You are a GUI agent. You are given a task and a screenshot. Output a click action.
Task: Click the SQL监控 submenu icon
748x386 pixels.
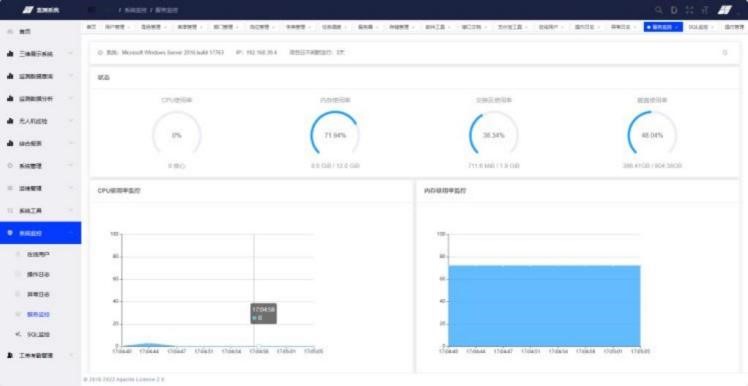[x=18, y=334]
